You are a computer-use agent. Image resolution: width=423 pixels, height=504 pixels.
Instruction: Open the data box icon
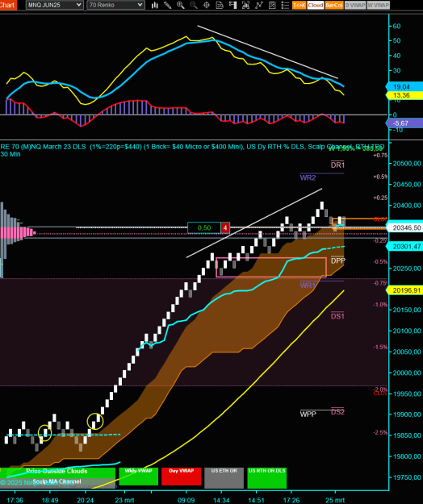click(x=220, y=5)
